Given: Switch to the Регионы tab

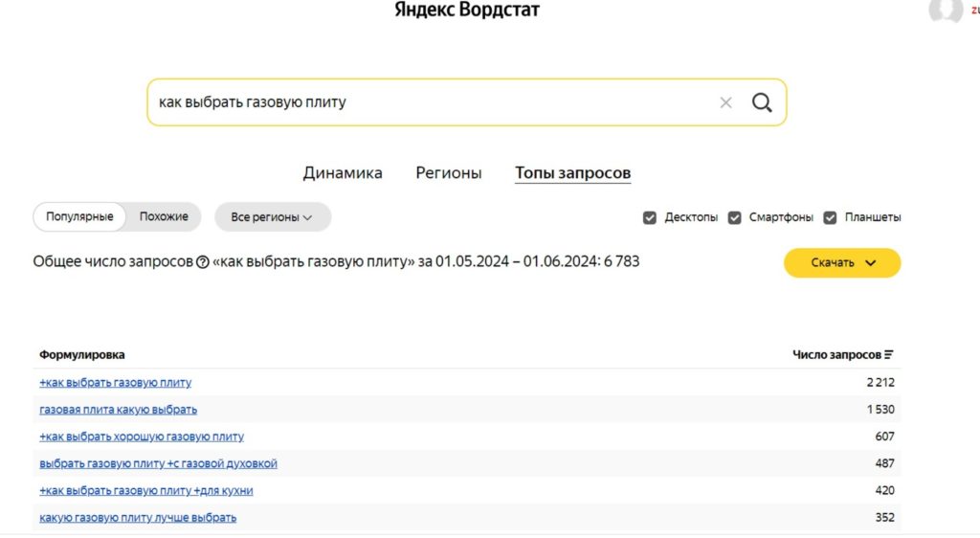Looking at the screenshot, I should [449, 173].
